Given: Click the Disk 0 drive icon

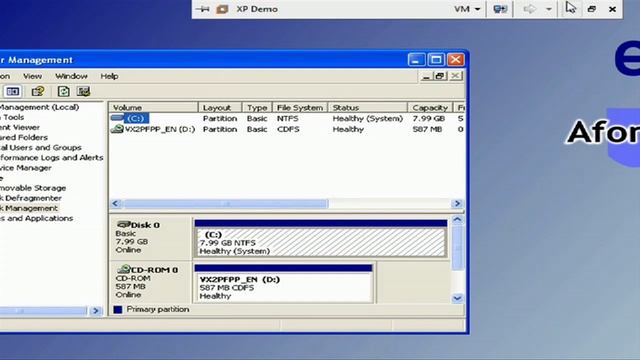Looking at the screenshot, I should [123, 224].
